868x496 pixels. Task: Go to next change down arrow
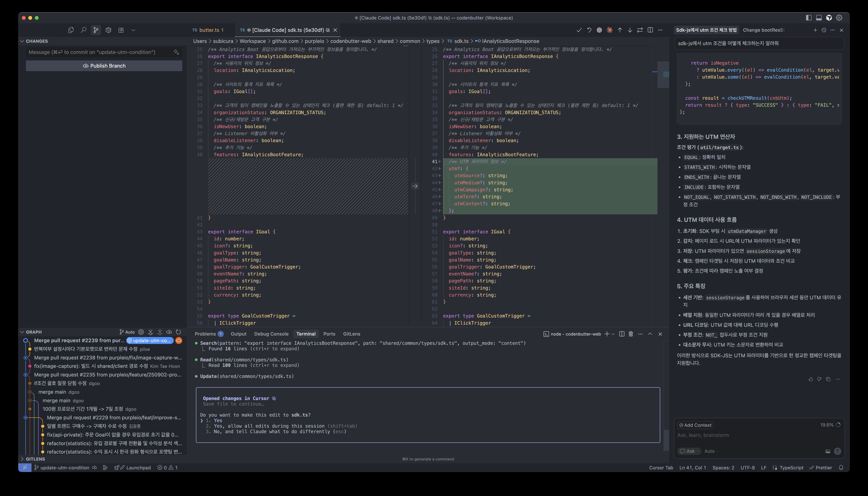click(x=630, y=30)
